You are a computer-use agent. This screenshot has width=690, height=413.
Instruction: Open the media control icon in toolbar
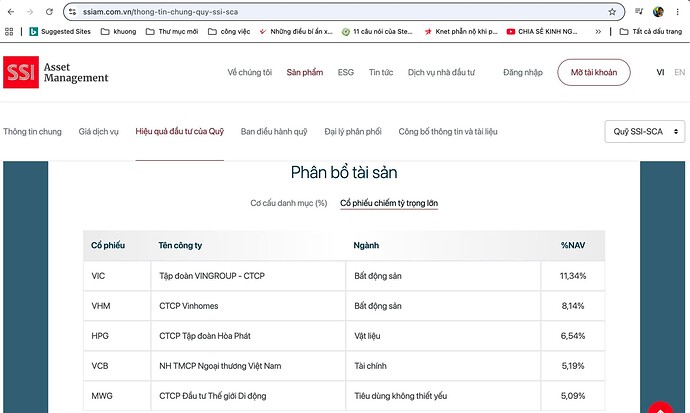pos(639,12)
